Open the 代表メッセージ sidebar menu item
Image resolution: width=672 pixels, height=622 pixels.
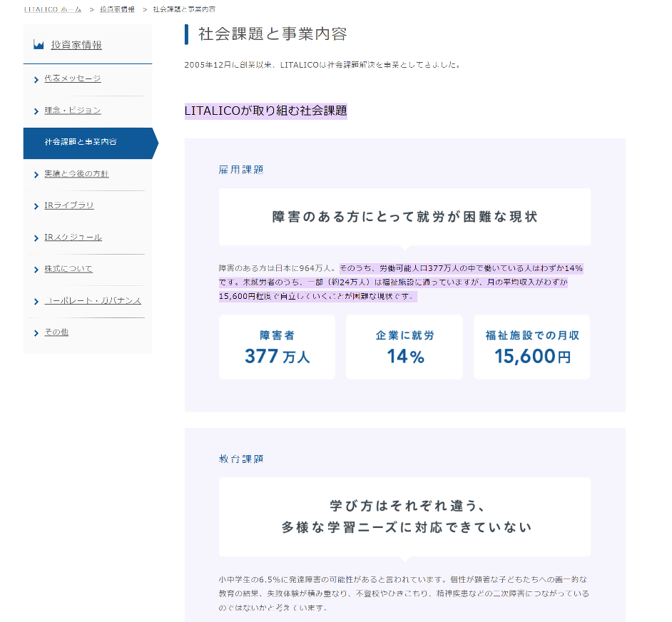click(x=72, y=78)
